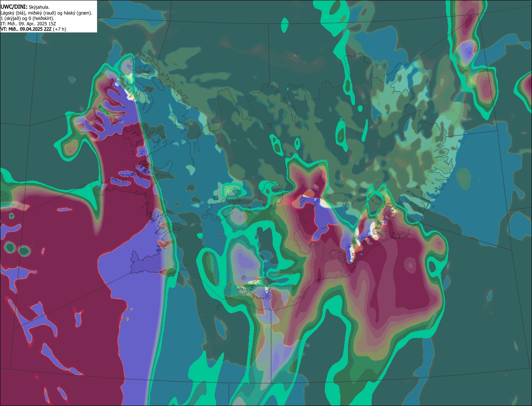Image resolution: width=532 pixels, height=406 pixels.
Task: Click the 'Lágský (blá), miðský (rauð)' legend line
Action: pos(46,13)
